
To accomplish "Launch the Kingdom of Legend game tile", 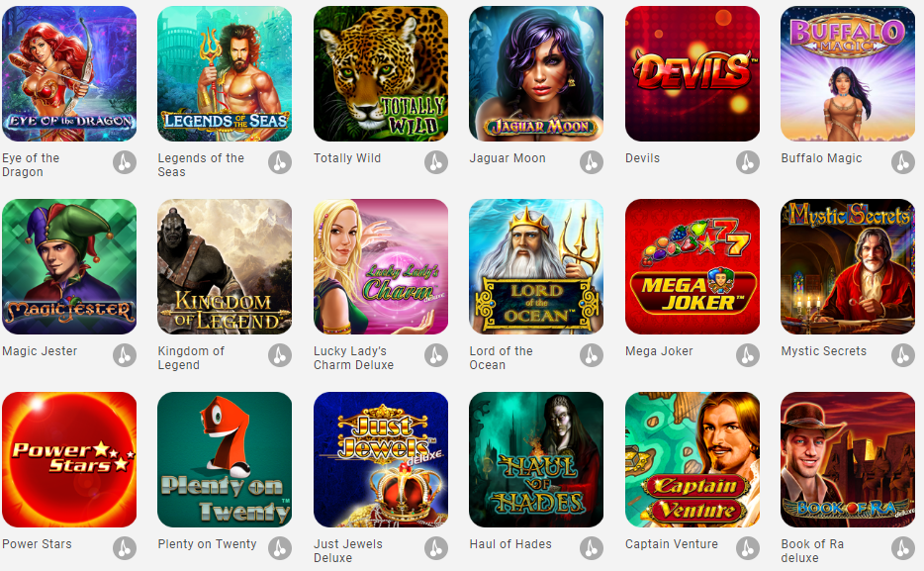I will (x=225, y=266).
